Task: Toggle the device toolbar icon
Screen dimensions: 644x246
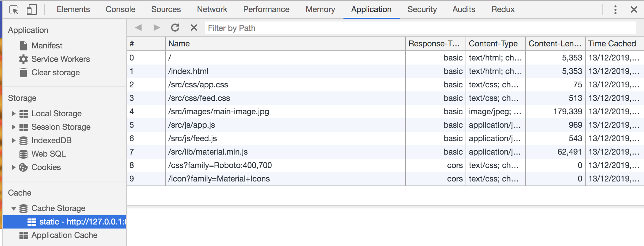Action: point(32,10)
